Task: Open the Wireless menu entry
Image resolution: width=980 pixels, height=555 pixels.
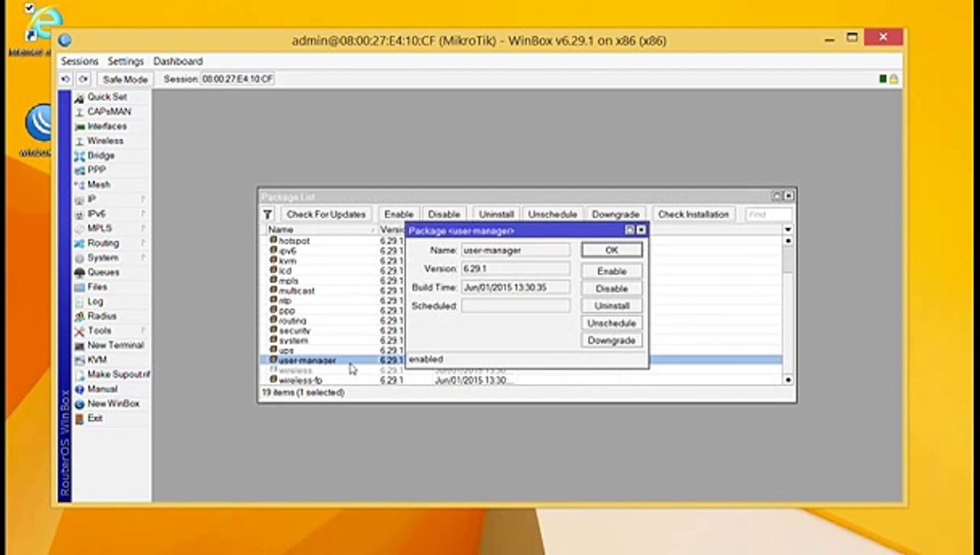Action: (105, 141)
